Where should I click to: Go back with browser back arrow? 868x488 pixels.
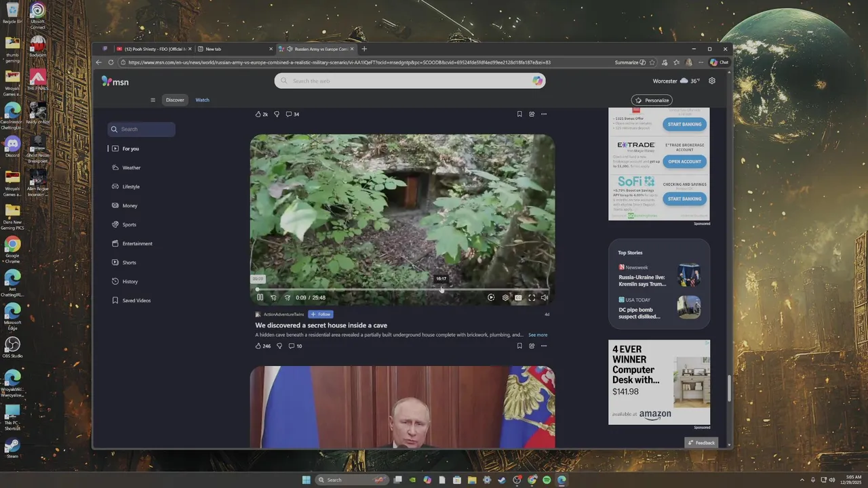[x=99, y=62]
